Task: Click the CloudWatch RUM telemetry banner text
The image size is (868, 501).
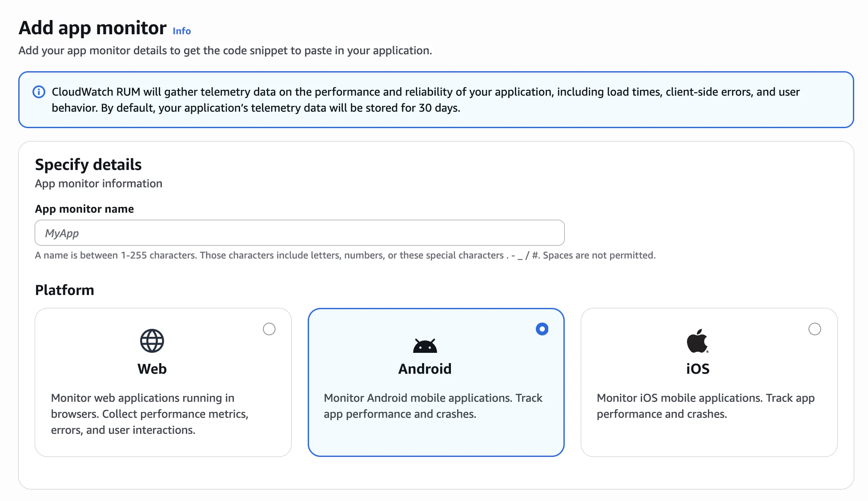Action: tap(426, 100)
